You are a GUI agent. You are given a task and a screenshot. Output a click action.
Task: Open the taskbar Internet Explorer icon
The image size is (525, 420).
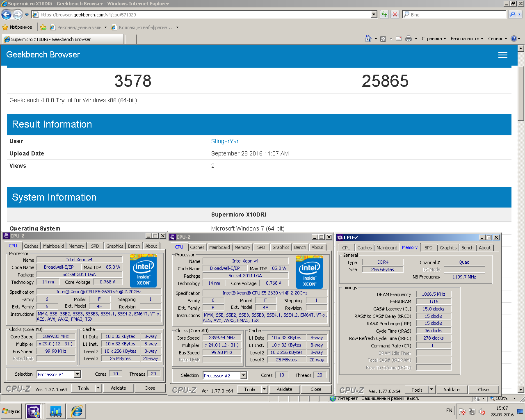[77, 411]
